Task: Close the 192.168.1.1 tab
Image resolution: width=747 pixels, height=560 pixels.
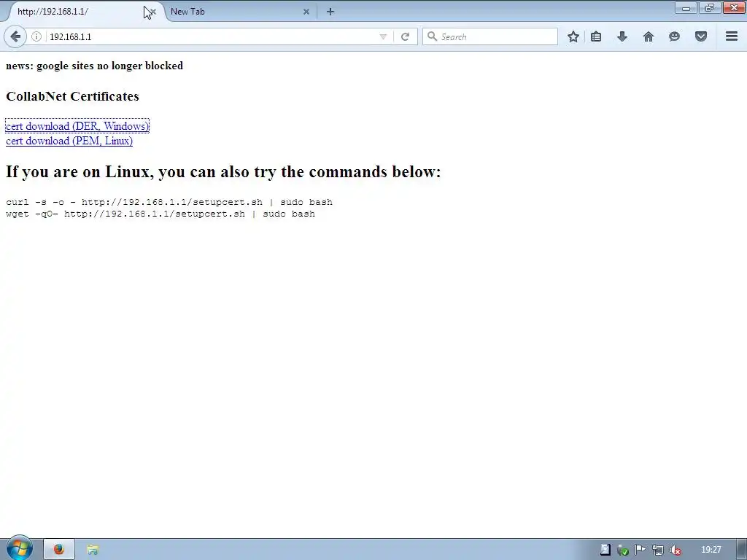Action: click(153, 12)
